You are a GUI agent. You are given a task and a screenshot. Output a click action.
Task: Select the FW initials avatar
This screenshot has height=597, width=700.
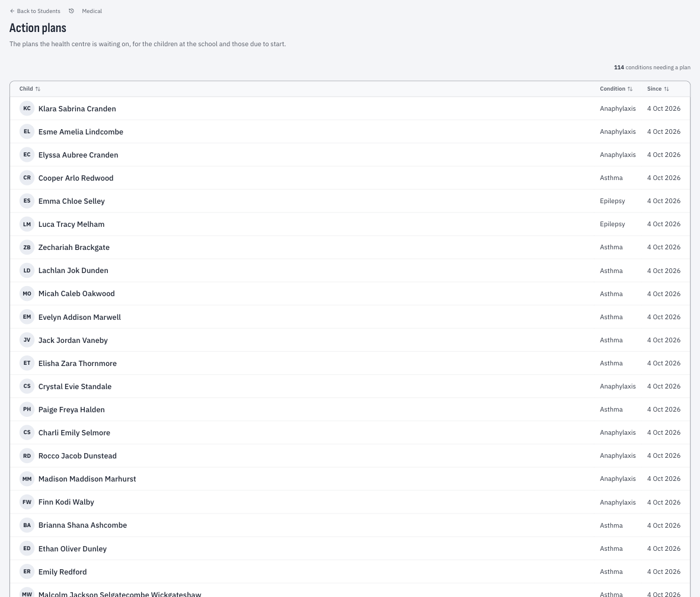click(x=27, y=502)
